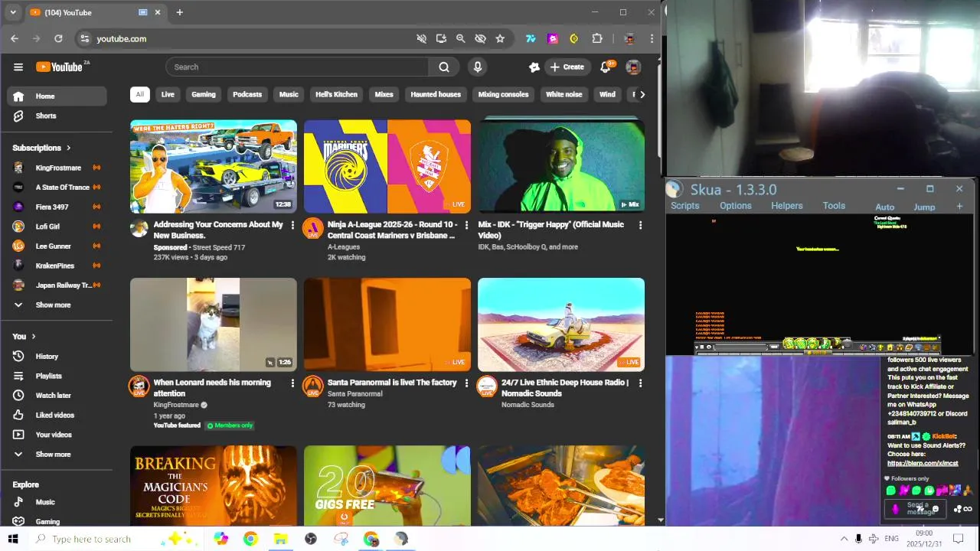
Task: Click Jump in Skua
Action: tap(924, 207)
